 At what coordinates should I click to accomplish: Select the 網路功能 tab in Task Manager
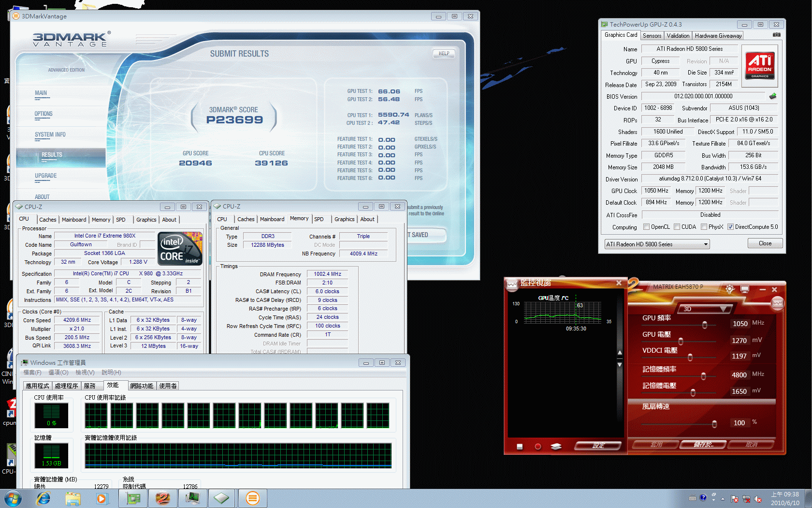tap(142, 386)
